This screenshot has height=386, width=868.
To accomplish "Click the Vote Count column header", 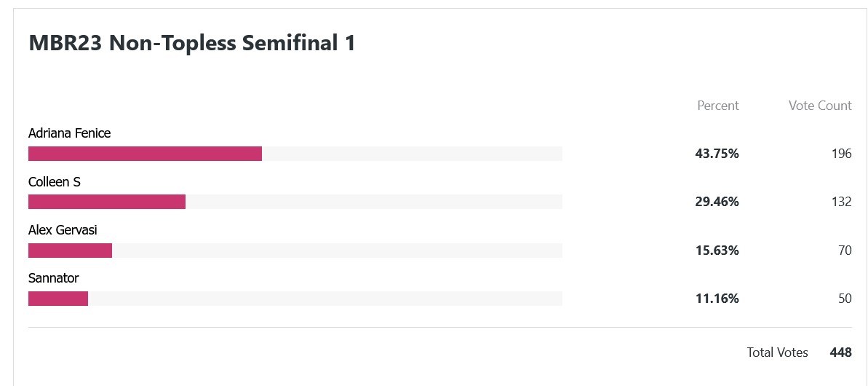I will pyautogui.click(x=819, y=106).
